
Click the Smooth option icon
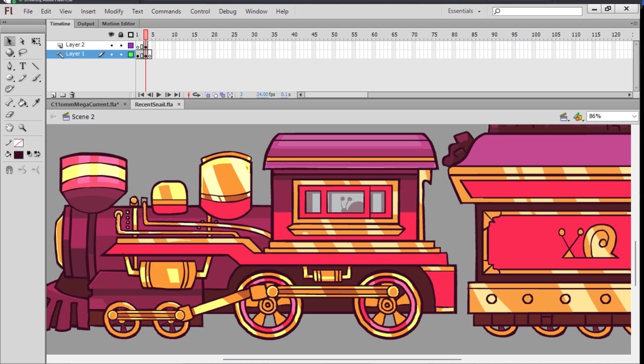pos(23,170)
